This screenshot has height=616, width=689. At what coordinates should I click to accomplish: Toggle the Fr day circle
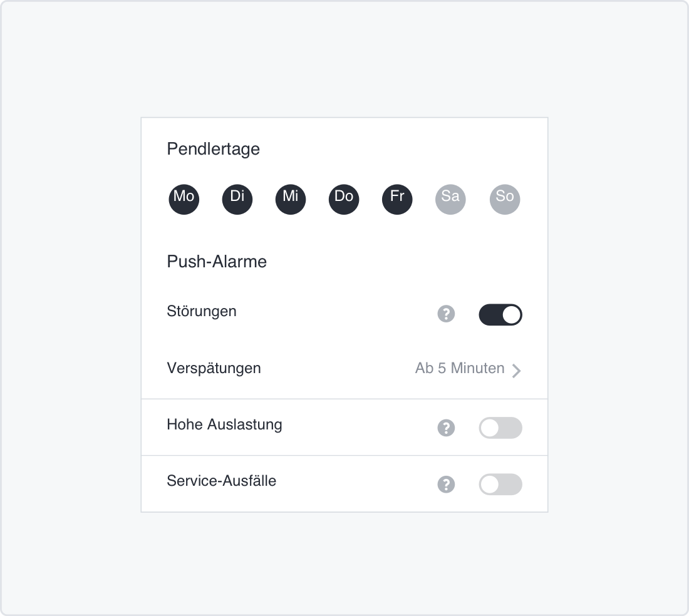397,200
